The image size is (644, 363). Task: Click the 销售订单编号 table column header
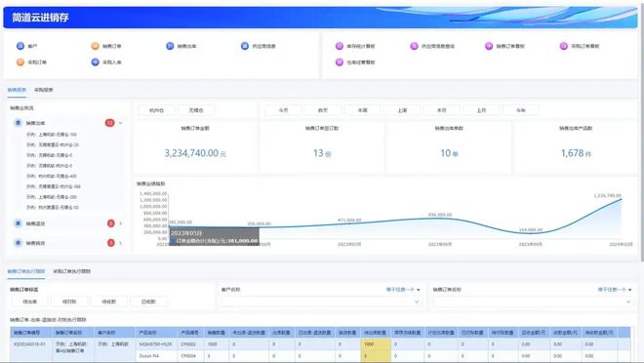point(31,332)
